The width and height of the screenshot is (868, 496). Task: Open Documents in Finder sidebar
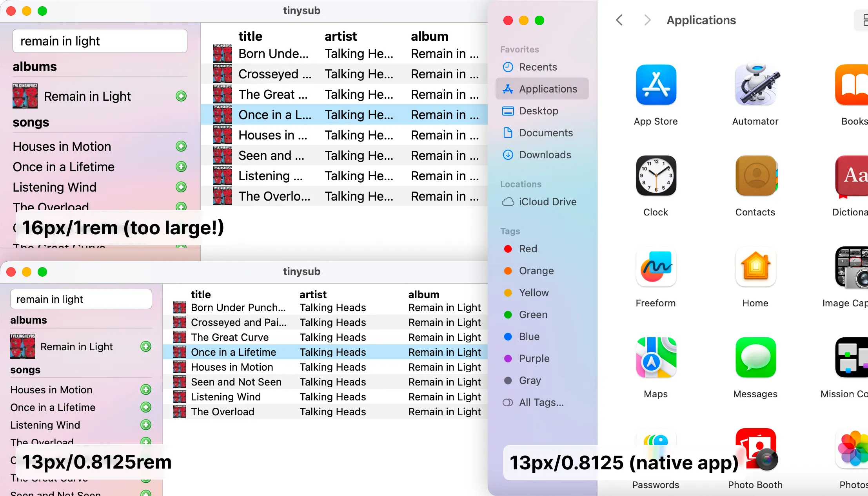tap(542, 133)
